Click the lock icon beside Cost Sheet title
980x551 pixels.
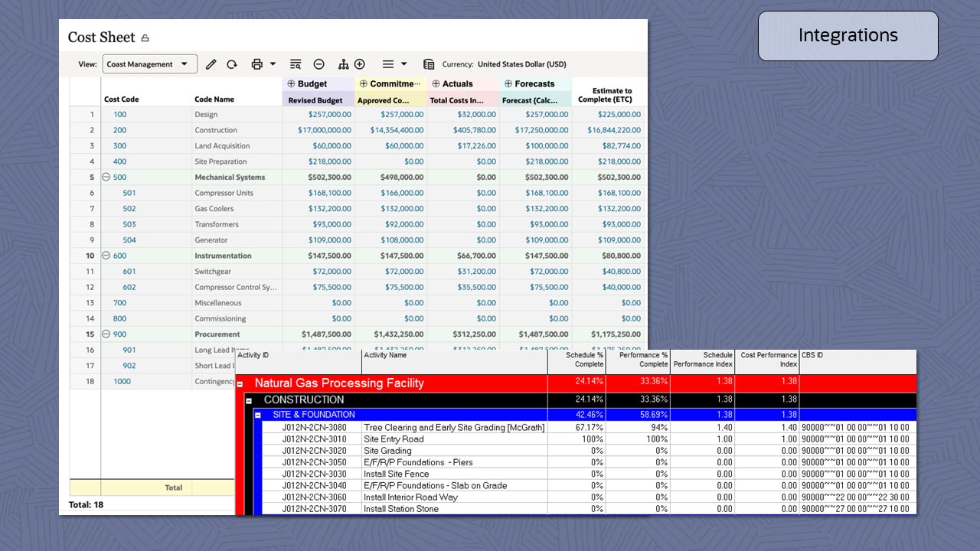147,37
